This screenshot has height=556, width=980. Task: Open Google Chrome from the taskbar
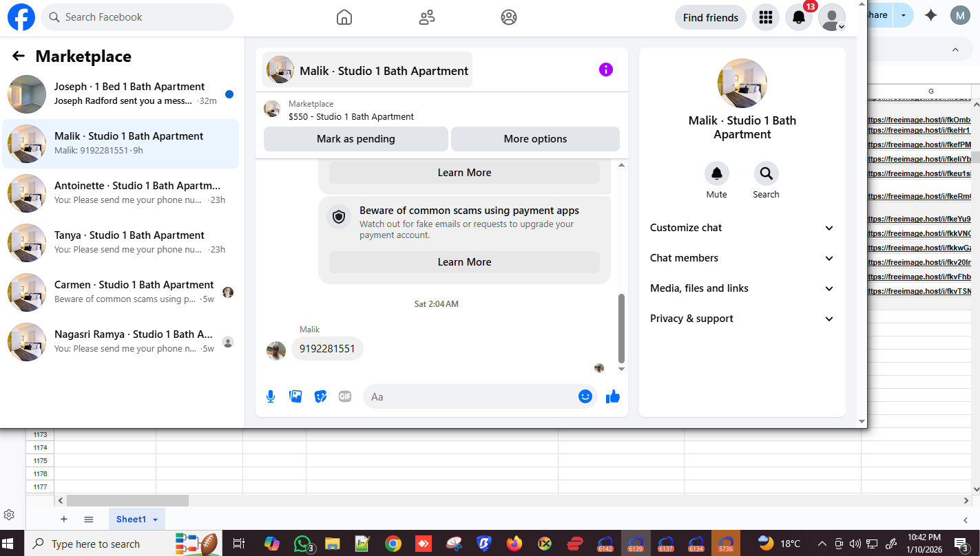pos(393,544)
